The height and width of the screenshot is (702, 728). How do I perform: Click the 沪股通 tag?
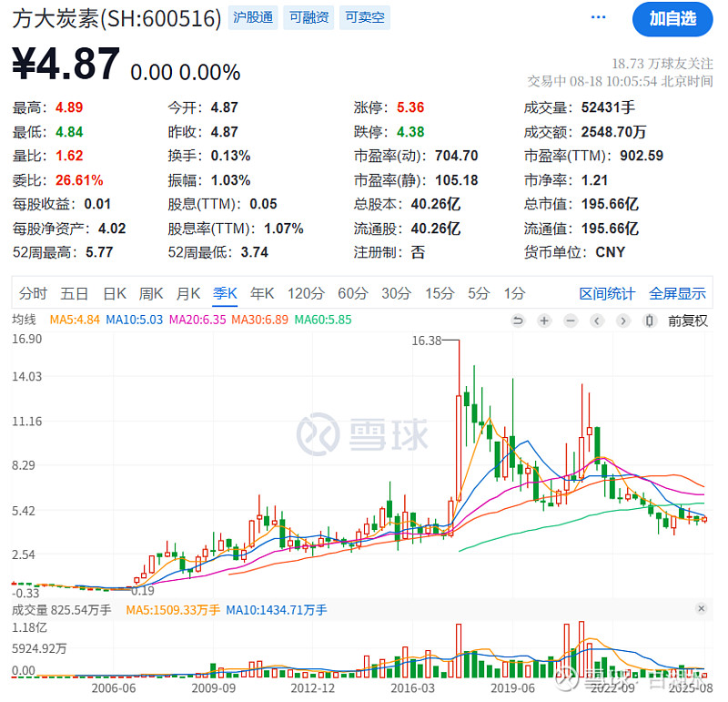point(253,17)
